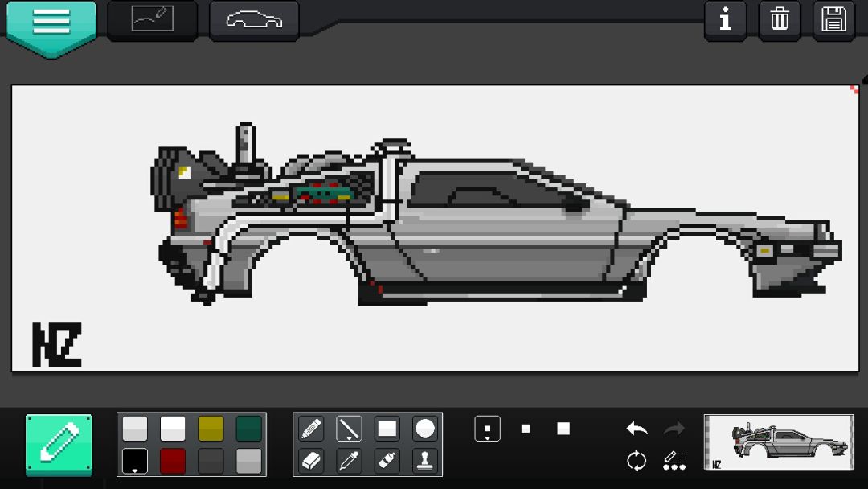Viewport: 868px width, 489px height.
Task: Open the info button
Action: pos(725,20)
